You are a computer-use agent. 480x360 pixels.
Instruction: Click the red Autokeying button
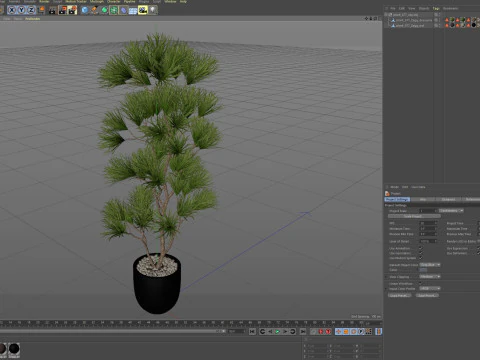coord(321,331)
